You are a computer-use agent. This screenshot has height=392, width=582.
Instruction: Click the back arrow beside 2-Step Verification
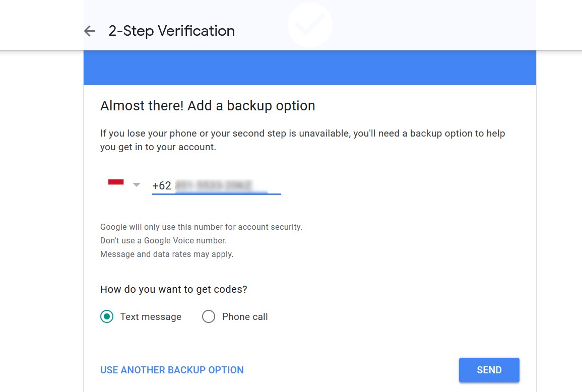click(x=90, y=31)
